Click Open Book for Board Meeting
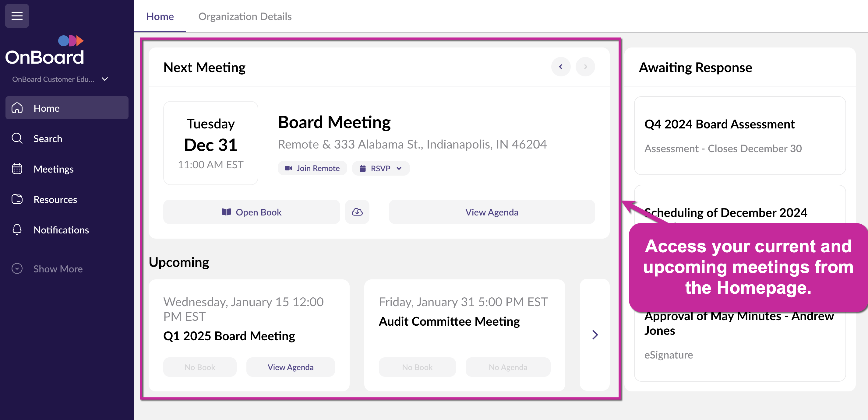The height and width of the screenshot is (420, 868). (251, 212)
